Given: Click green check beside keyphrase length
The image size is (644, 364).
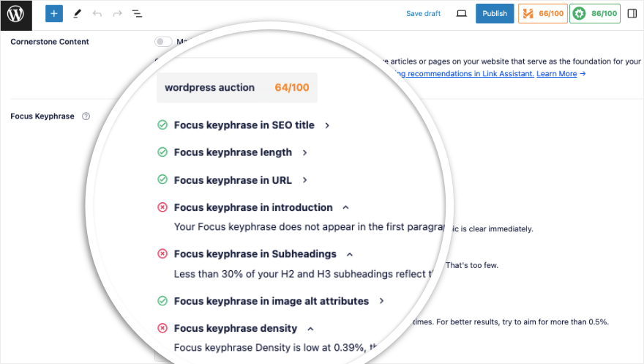Looking at the screenshot, I should pos(162,152).
